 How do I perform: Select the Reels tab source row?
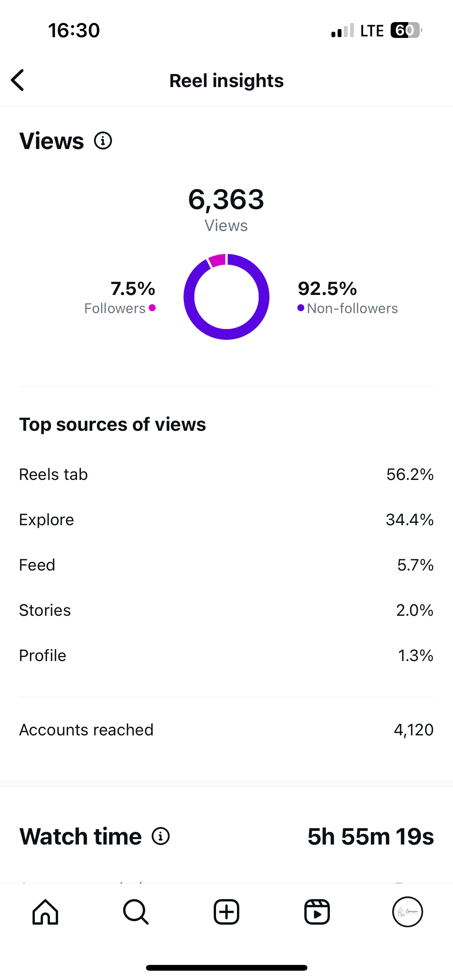click(226, 475)
